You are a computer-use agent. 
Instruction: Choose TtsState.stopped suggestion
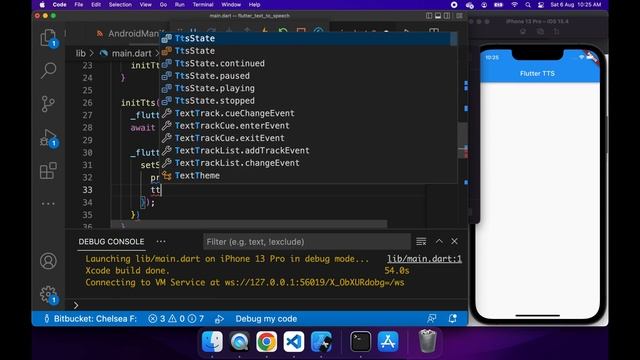(x=308, y=101)
